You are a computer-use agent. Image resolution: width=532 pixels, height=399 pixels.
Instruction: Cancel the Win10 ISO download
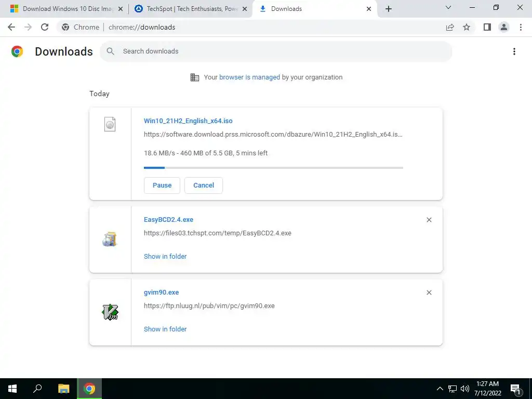tap(204, 185)
